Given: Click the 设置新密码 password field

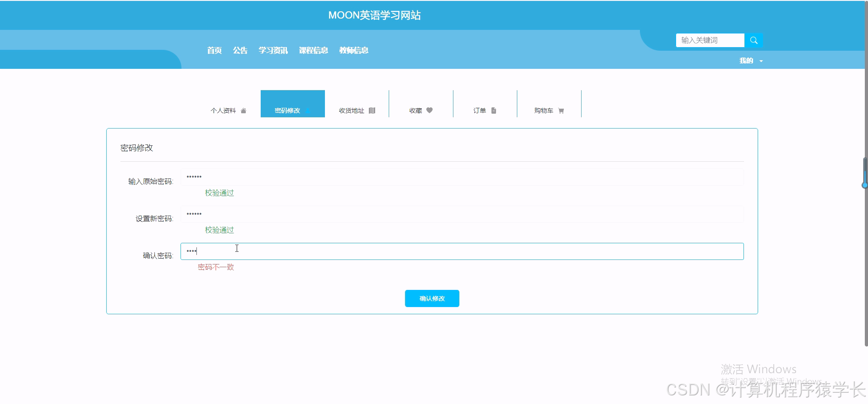Looking at the screenshot, I should coord(462,214).
